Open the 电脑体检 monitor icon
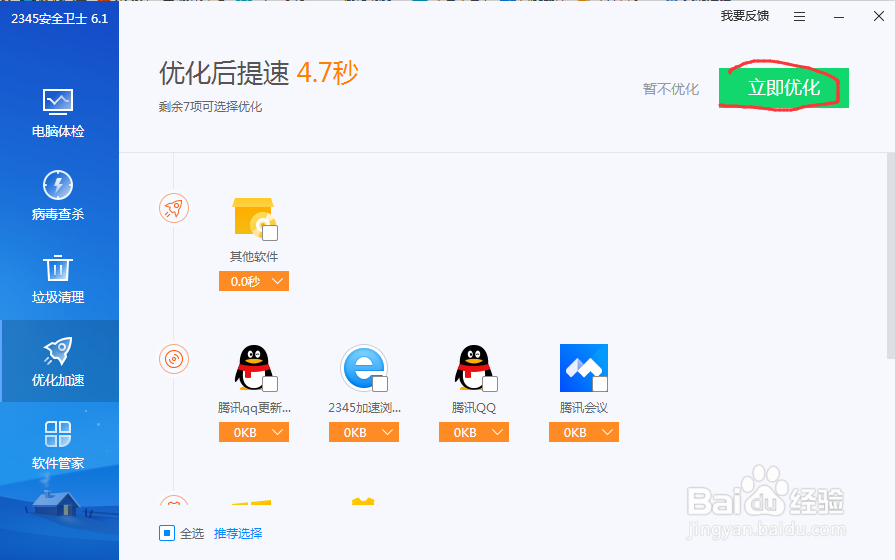The image size is (895, 560). click(58, 103)
